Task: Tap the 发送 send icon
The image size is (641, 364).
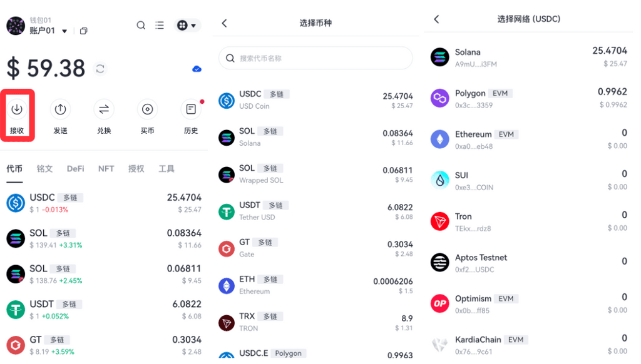Action: pyautogui.click(x=61, y=109)
